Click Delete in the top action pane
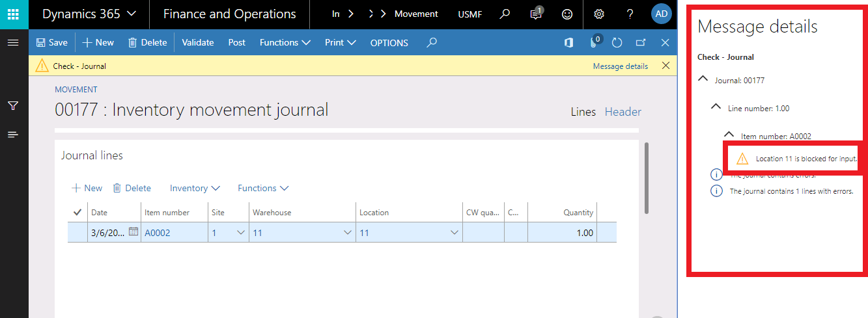The image size is (868, 318). (147, 42)
